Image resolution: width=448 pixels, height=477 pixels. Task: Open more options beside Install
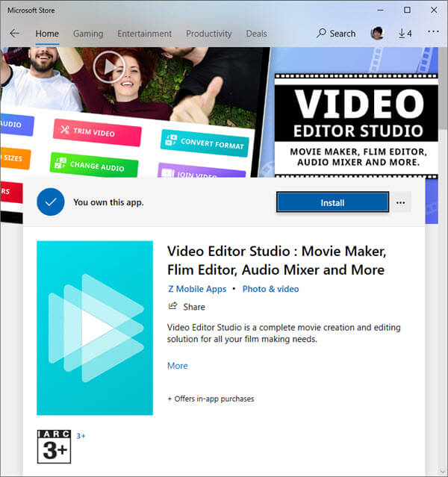400,202
